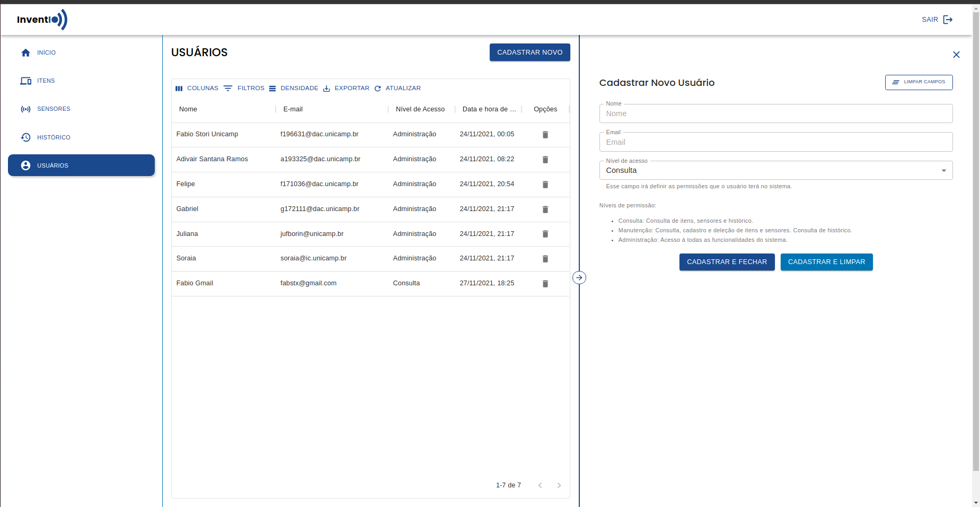Delete user Fabio Gmail via trash icon

coord(545,284)
